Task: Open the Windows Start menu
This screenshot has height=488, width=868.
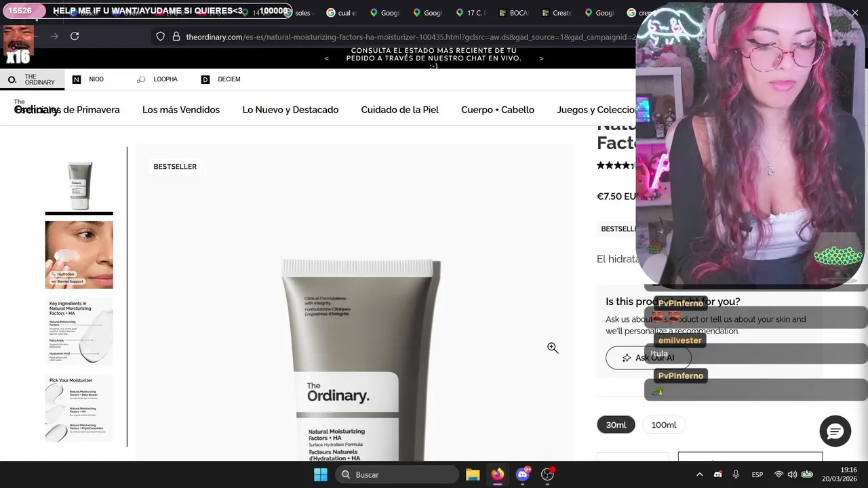Action: tap(321, 474)
